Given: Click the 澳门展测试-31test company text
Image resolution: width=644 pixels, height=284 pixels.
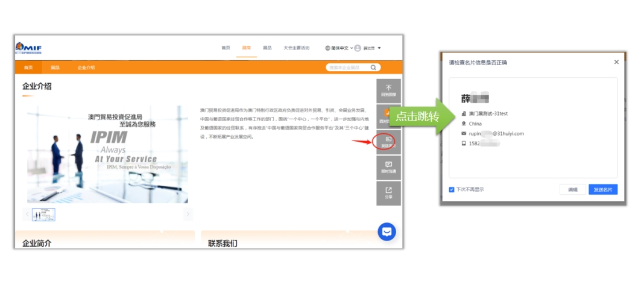Looking at the screenshot, I should (488, 113).
